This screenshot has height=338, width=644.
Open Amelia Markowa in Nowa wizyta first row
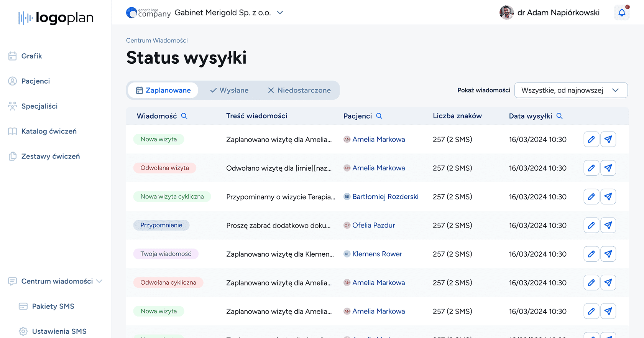[x=378, y=139]
